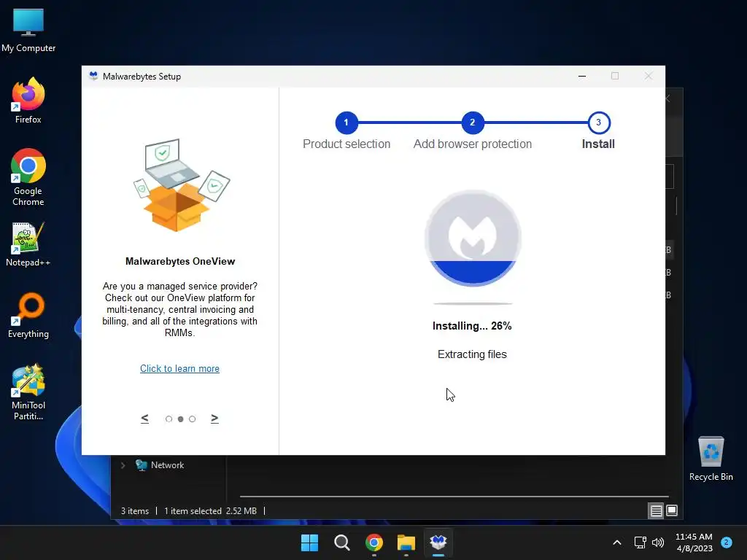Open the Recycle Bin
The width and height of the screenshot is (747, 560).
point(711,459)
